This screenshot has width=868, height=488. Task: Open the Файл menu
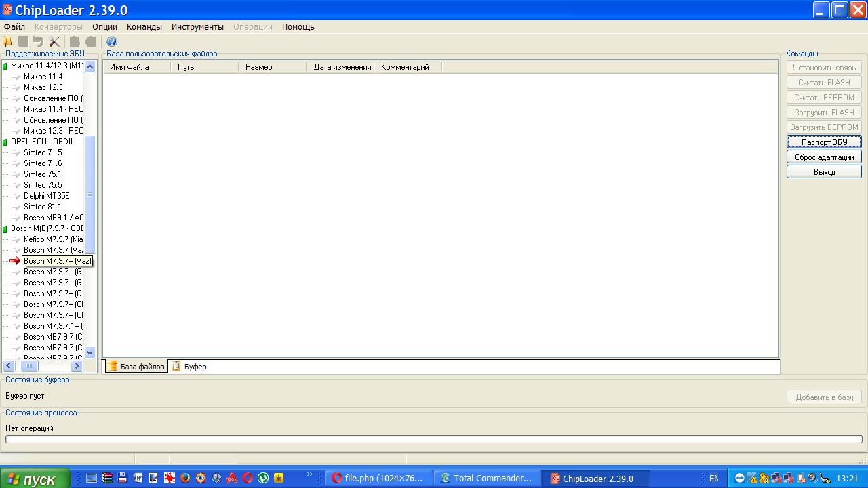[14, 27]
